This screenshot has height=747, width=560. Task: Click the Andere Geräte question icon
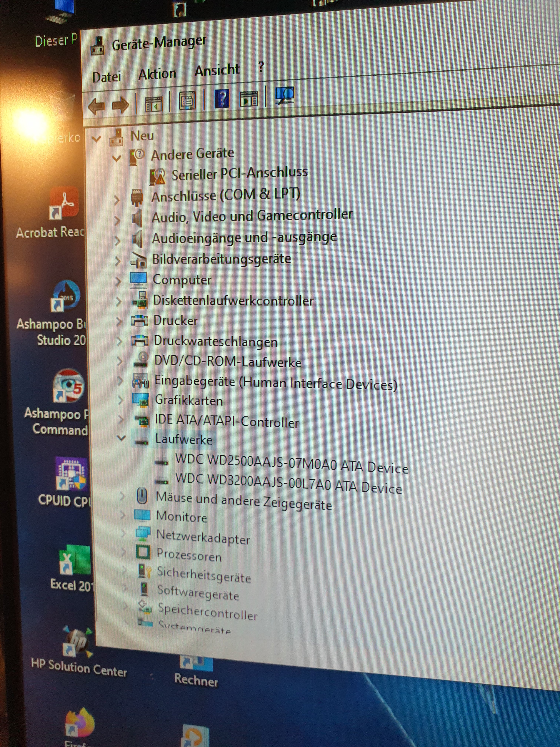[137, 157]
